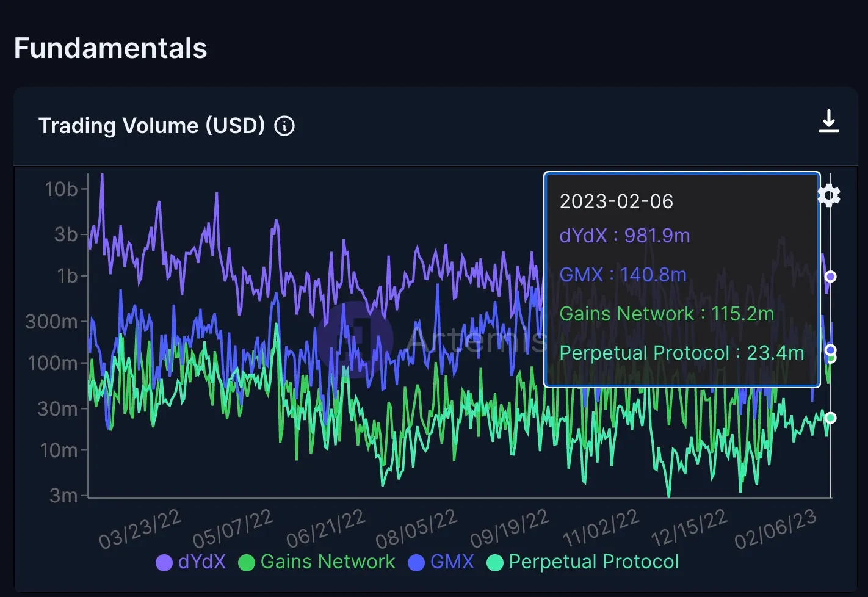Click the Trading Volume (USD) title
This screenshot has height=597, width=868.
point(152,126)
